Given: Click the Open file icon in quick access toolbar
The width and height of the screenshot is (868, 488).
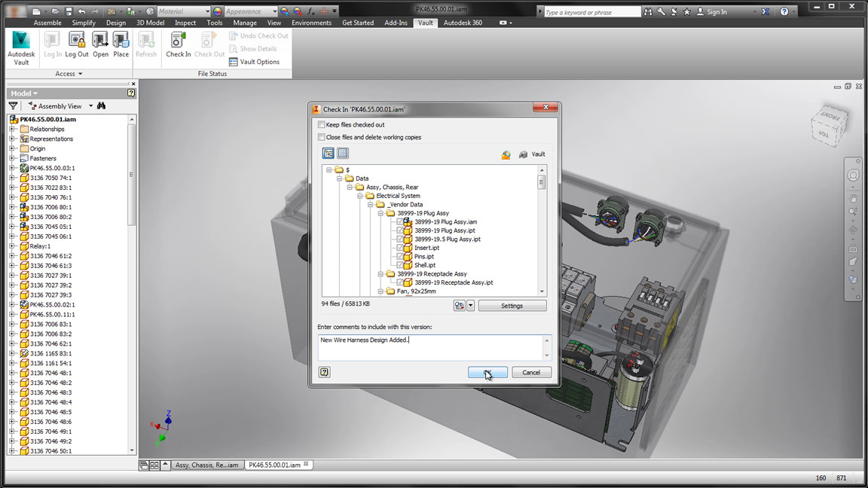Looking at the screenshot, I should pos(55,11).
